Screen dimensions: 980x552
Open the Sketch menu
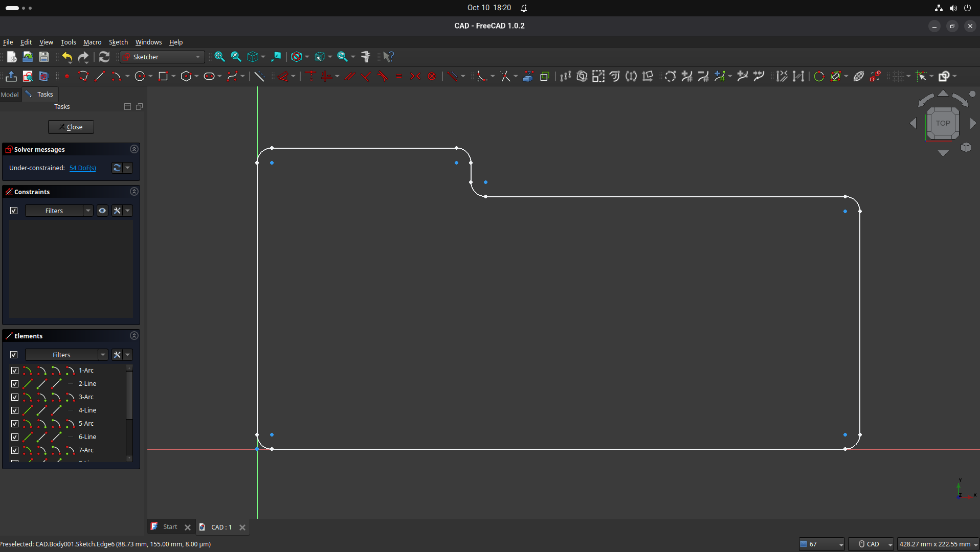pyautogui.click(x=118, y=42)
